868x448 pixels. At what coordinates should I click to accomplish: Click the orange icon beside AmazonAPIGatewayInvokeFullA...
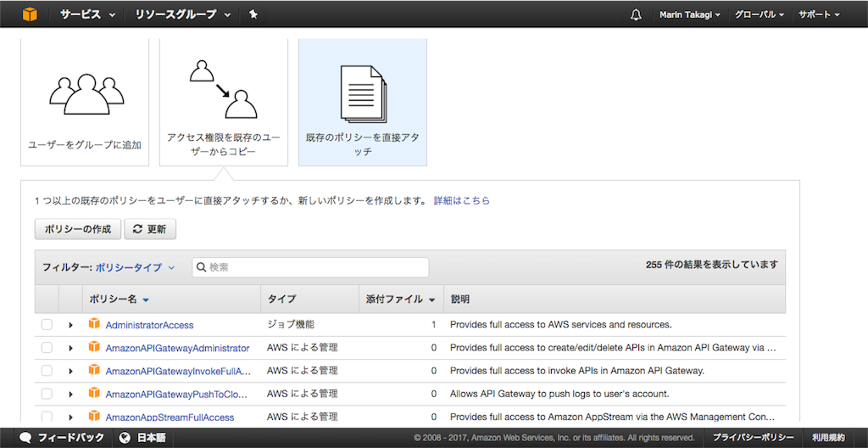tap(94, 370)
